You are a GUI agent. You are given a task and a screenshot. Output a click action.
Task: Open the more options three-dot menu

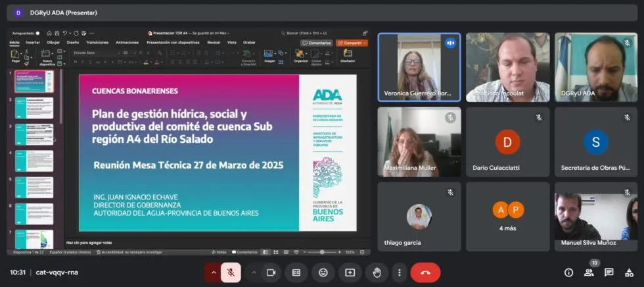click(x=400, y=273)
